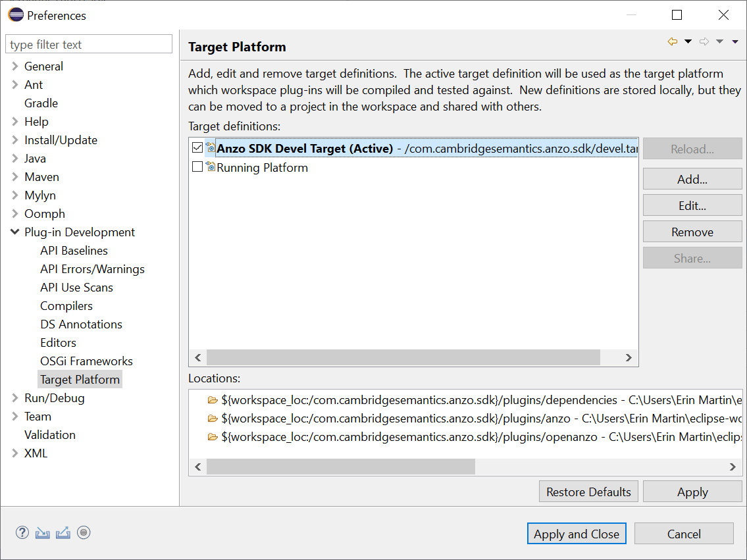Select API Errors/Warnings page
Viewport: 747px width, 560px height.
click(x=92, y=269)
